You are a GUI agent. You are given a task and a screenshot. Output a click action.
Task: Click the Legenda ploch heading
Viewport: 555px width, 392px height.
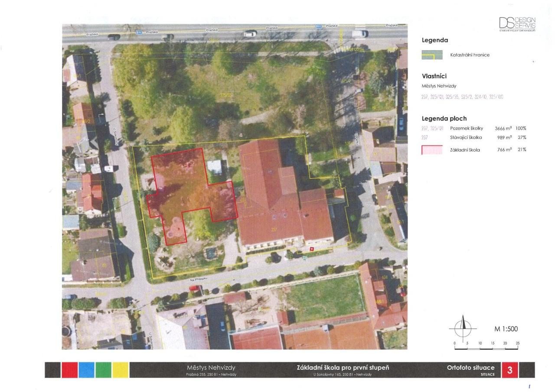444,118
